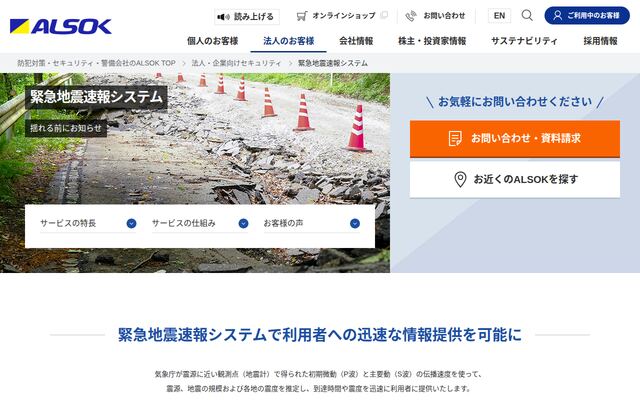Switch language with EN button
Image resolution: width=640 pixels, height=400 pixels.
(499, 16)
